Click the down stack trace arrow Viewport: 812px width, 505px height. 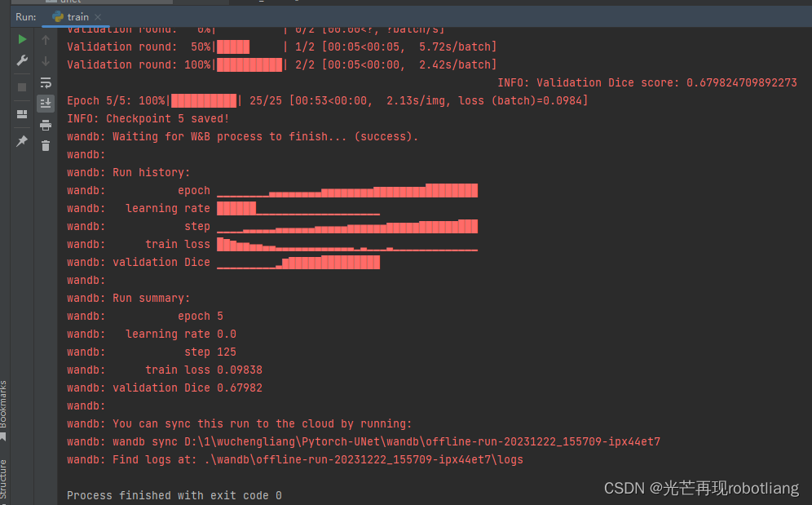click(46, 61)
